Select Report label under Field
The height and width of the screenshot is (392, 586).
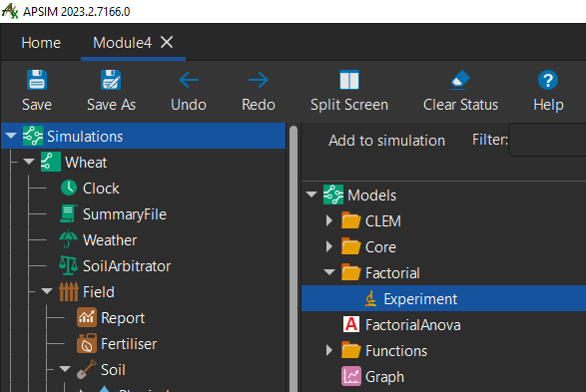tap(123, 318)
